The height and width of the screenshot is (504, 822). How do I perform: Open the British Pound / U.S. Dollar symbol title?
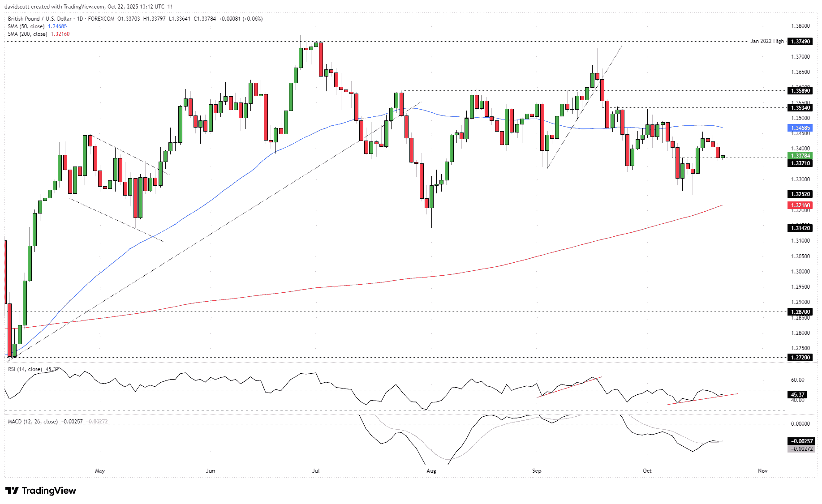point(39,19)
